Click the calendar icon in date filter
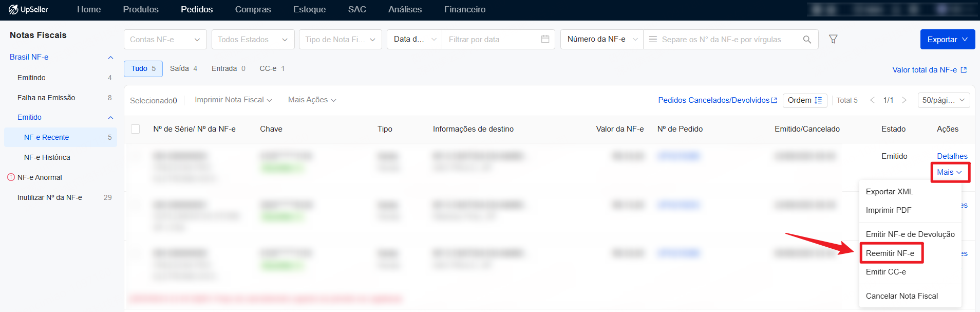 tap(545, 39)
